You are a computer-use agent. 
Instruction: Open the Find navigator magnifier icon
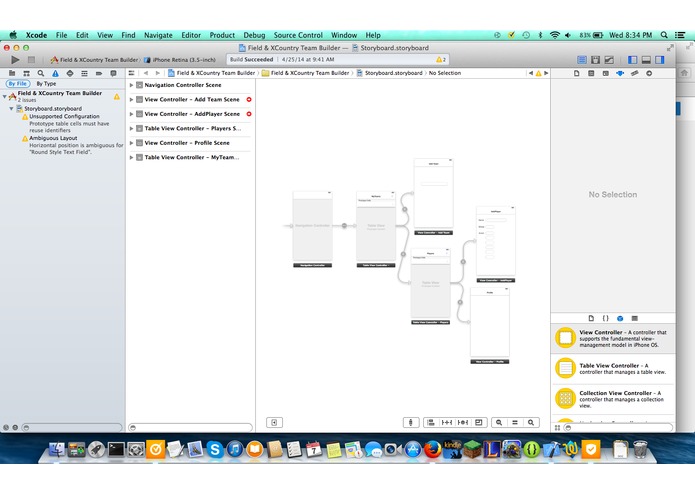tap(41, 73)
